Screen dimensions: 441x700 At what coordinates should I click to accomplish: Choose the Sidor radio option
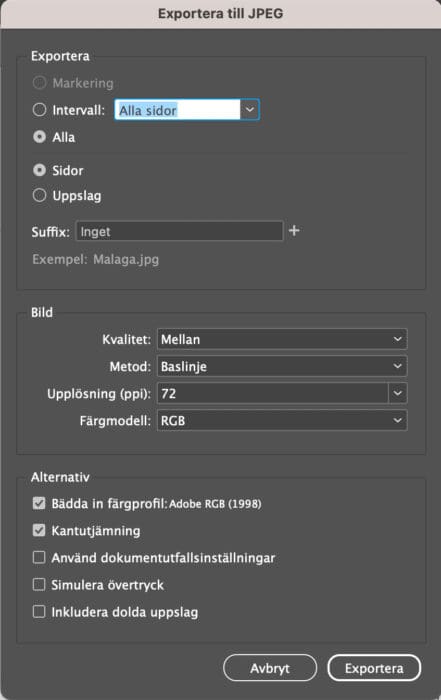pyautogui.click(x=39, y=170)
